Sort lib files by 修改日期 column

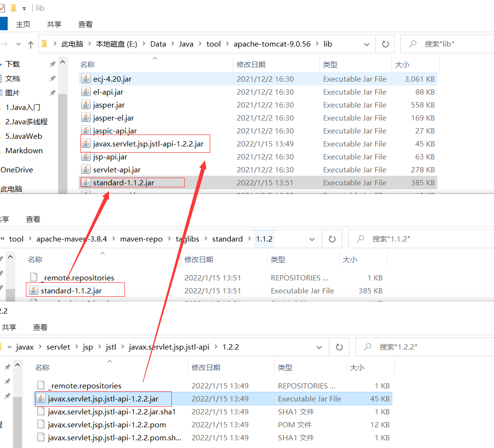click(277, 65)
